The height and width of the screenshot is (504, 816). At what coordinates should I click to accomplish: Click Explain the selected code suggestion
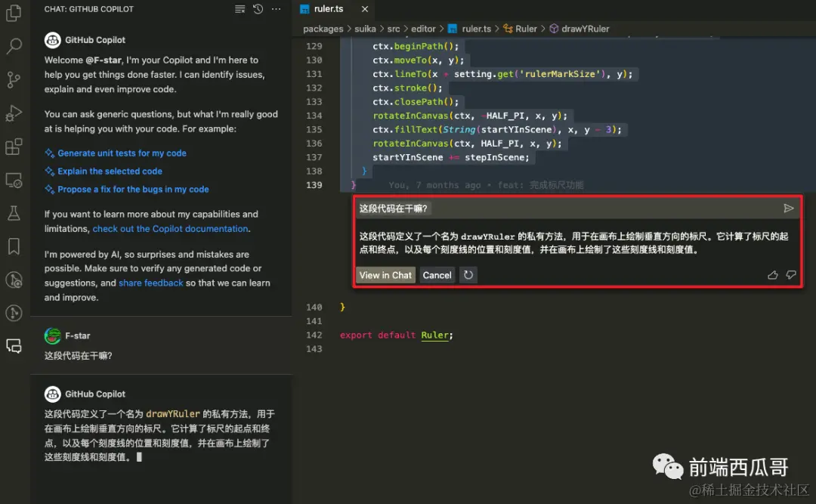pyautogui.click(x=110, y=171)
